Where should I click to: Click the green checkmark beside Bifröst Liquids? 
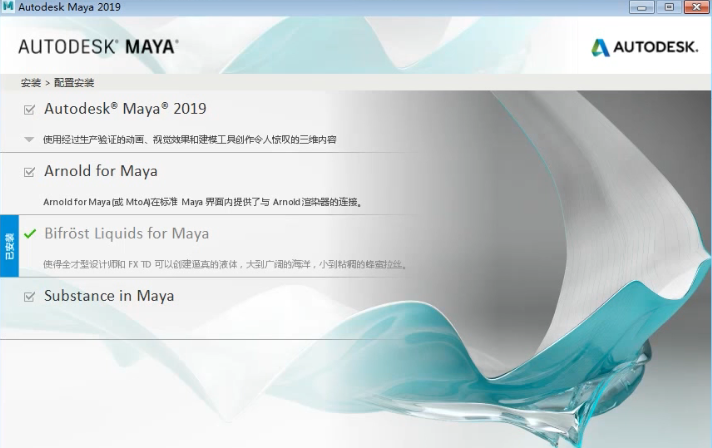pos(30,234)
